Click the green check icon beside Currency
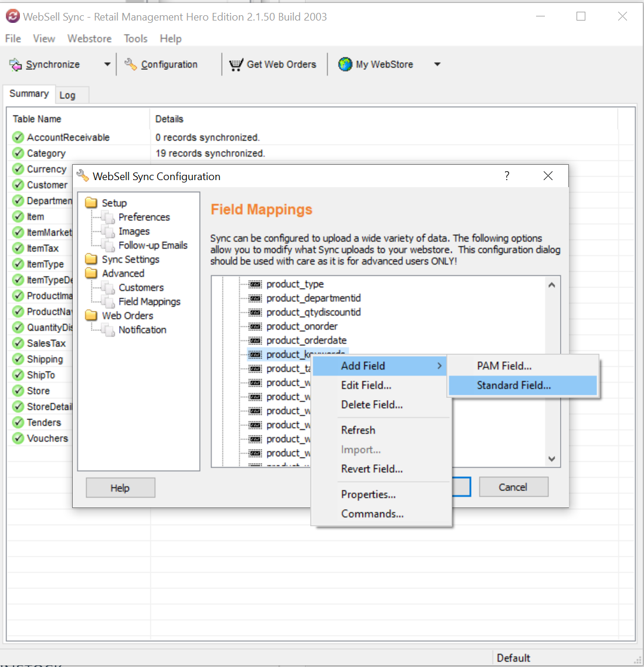644x667 pixels. click(18, 169)
